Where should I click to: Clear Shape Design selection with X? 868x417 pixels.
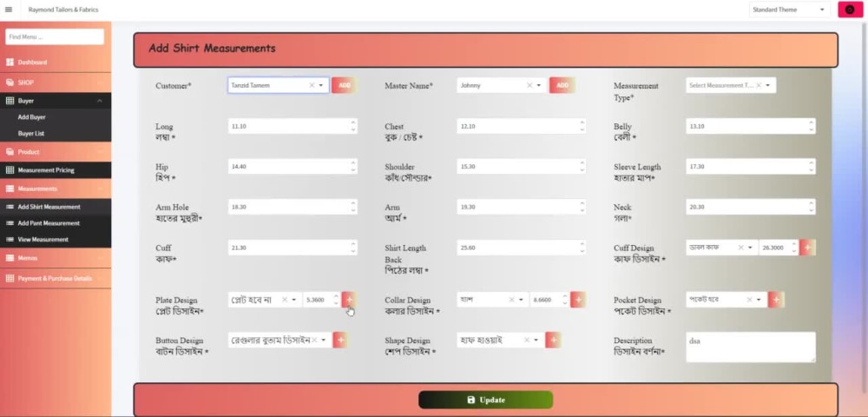[x=527, y=340]
